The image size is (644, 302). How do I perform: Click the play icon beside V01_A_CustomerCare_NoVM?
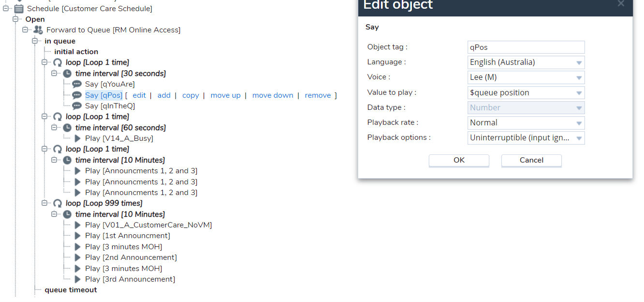pyautogui.click(x=77, y=225)
